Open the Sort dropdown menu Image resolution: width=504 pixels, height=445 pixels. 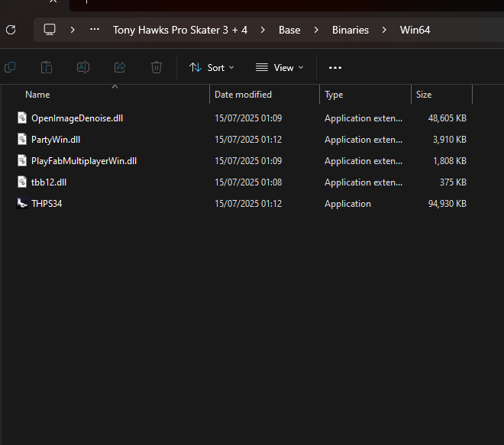click(x=212, y=67)
